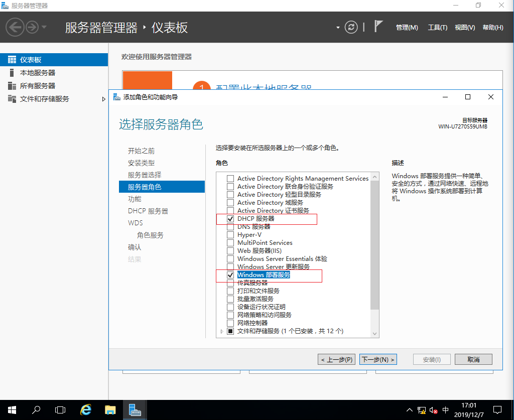Check the Web 服务器(IIS) role
Viewport: 514px width, 420px height.
tap(230, 251)
